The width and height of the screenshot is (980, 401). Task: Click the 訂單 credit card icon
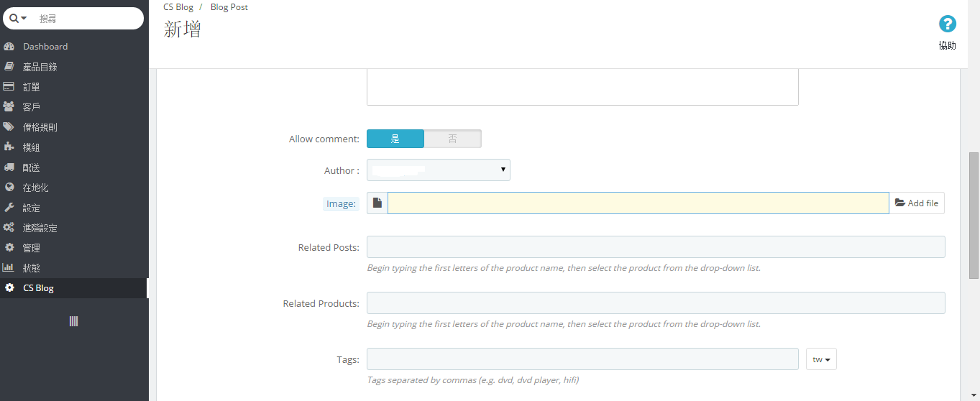pos(9,87)
